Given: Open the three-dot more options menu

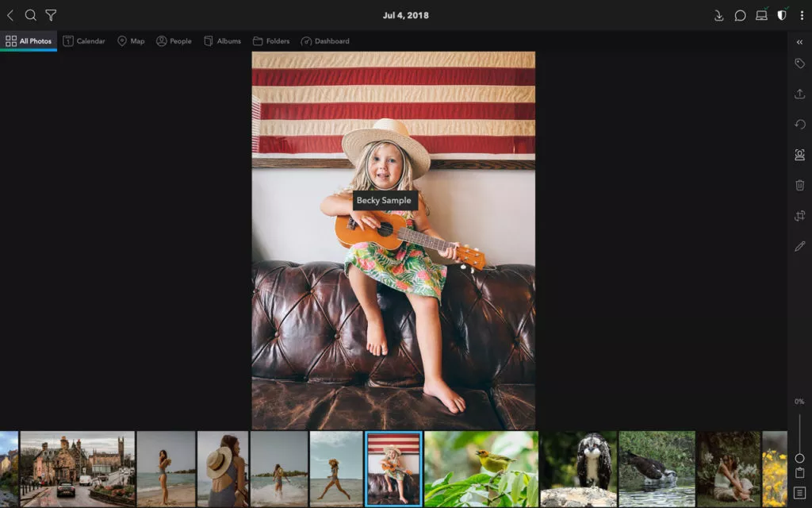Looking at the screenshot, I should tap(802, 15).
